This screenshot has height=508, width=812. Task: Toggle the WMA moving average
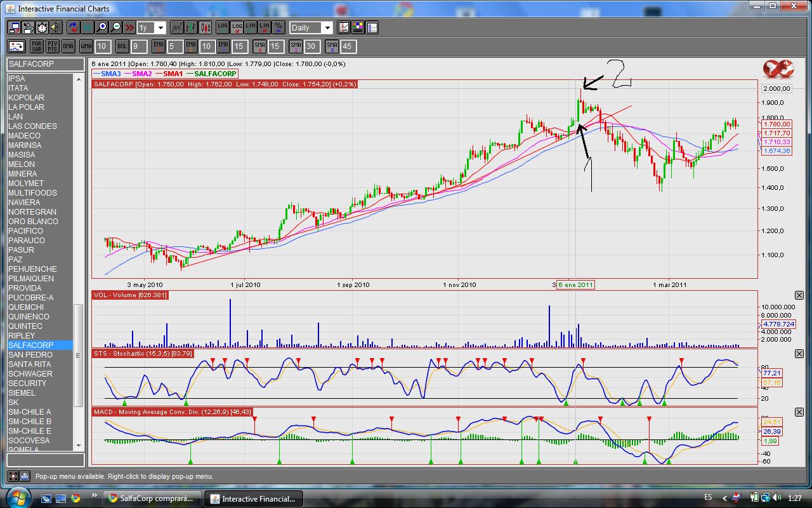86,46
